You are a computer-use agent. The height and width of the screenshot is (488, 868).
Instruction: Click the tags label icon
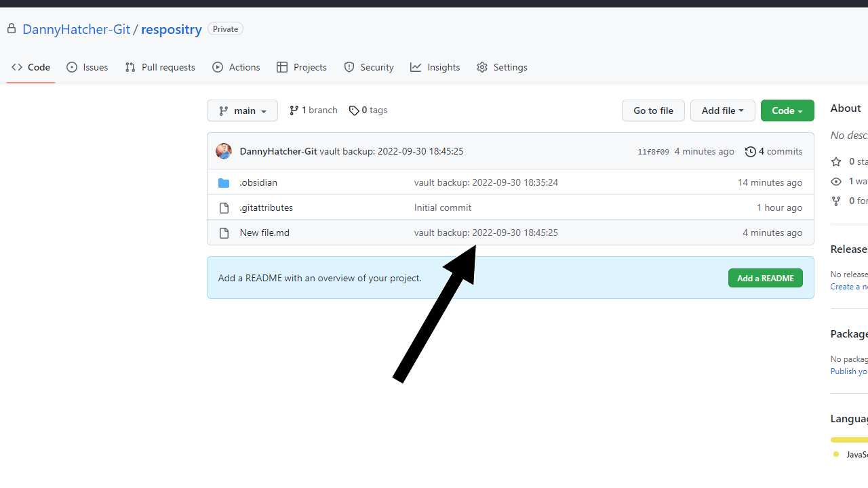[x=354, y=110]
